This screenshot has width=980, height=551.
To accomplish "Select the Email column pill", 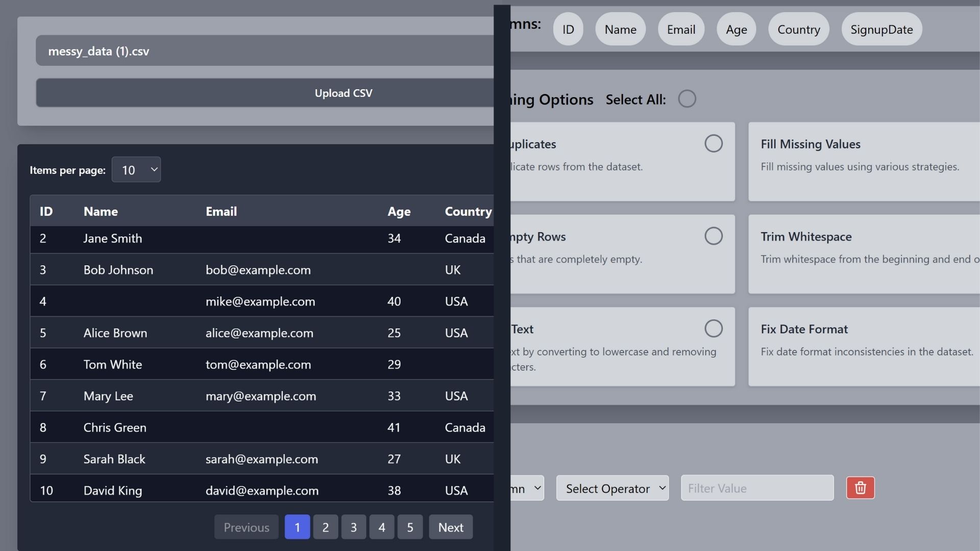I will coord(680,29).
